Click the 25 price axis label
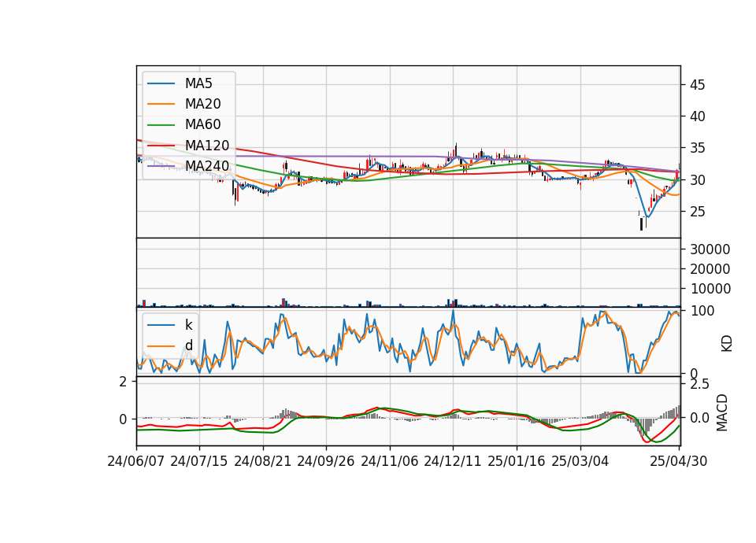756x543 pixels. click(697, 212)
